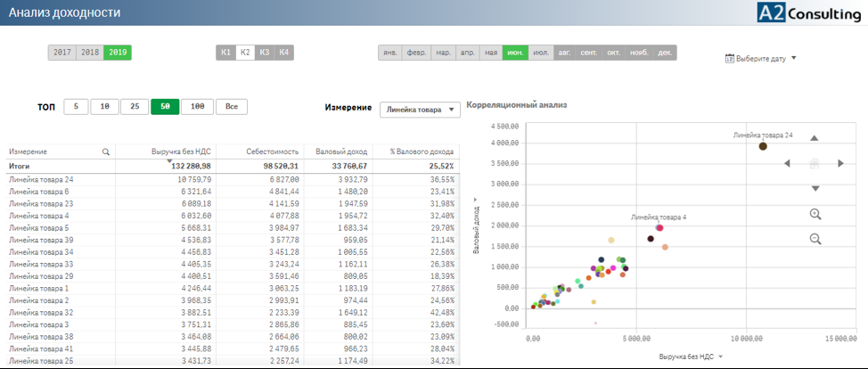Toggle quarter К3 filter

click(x=265, y=53)
